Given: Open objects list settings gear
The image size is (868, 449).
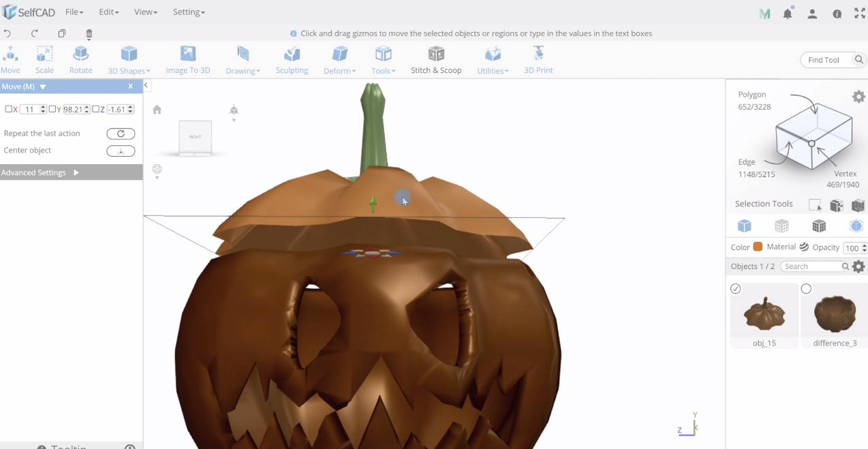Looking at the screenshot, I should point(858,266).
